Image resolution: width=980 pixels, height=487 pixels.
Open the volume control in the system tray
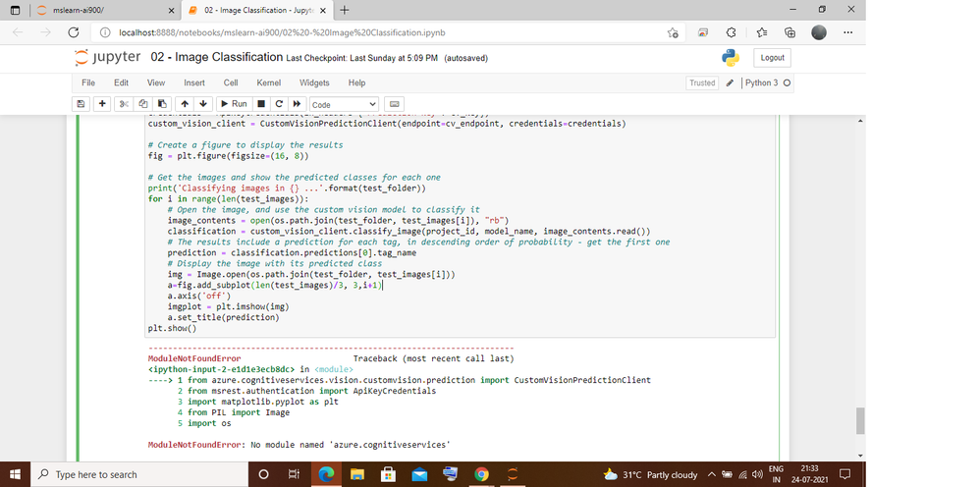tap(757, 475)
